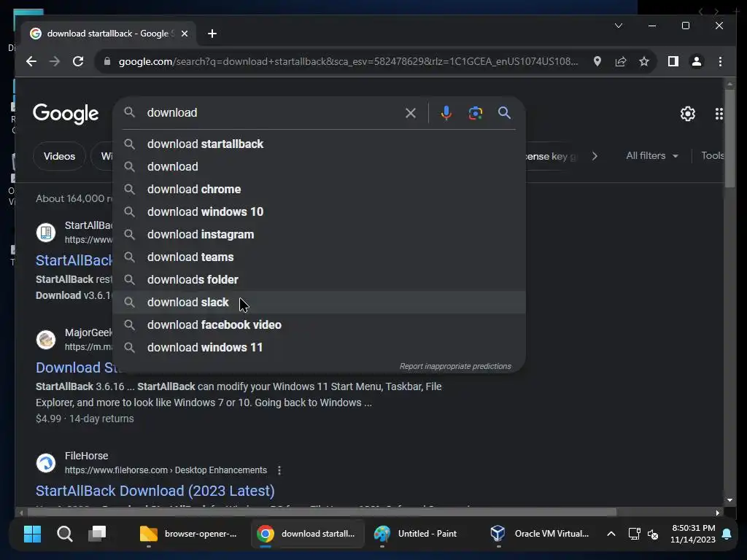Click the FileHorse site favicon
This screenshot has height=560, width=747.
46,463
